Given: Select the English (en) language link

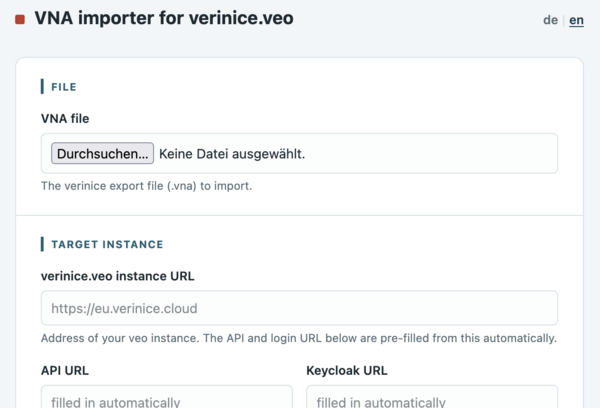Looking at the screenshot, I should [x=576, y=20].
